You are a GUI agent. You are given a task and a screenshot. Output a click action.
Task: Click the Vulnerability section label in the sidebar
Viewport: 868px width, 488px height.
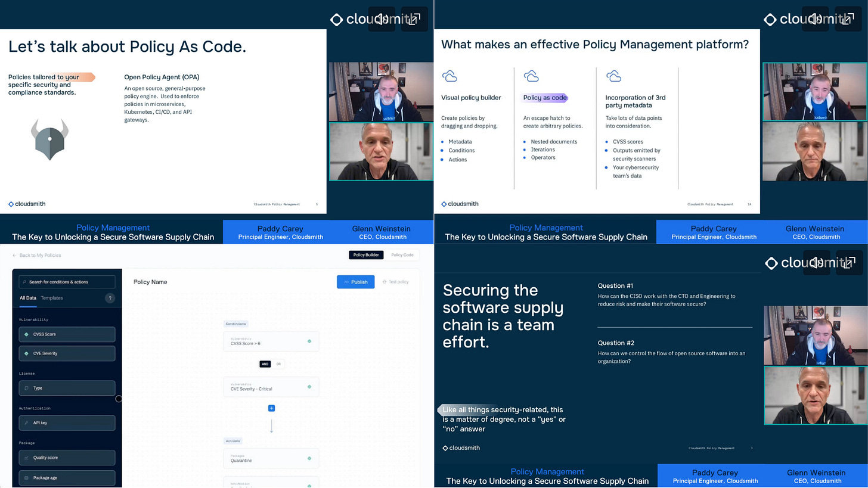click(33, 320)
